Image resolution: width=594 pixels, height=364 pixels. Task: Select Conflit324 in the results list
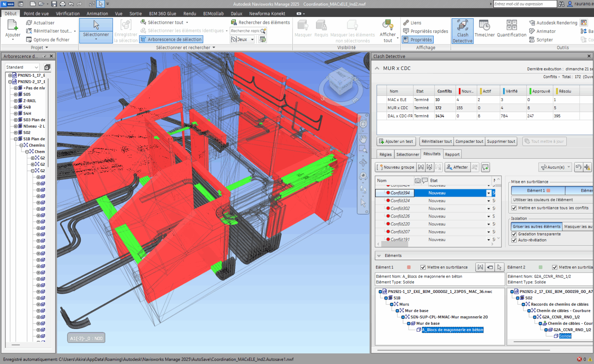(400, 201)
